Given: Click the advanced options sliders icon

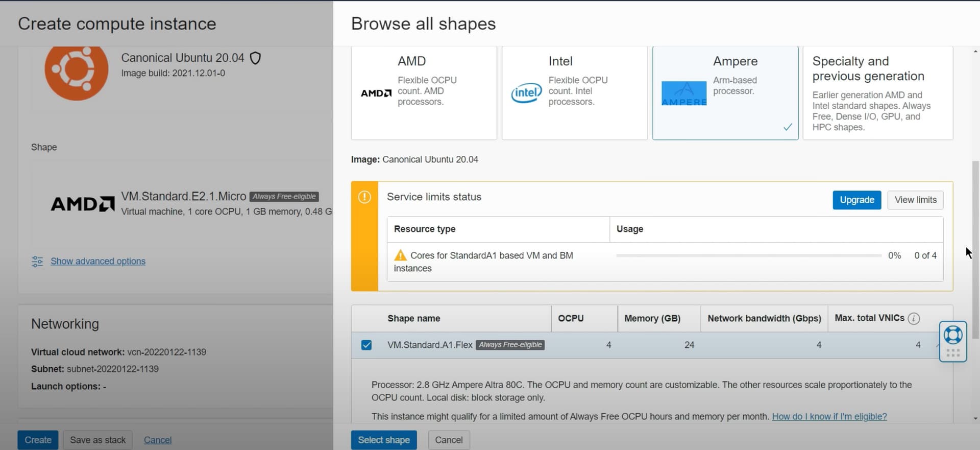Looking at the screenshot, I should point(37,262).
